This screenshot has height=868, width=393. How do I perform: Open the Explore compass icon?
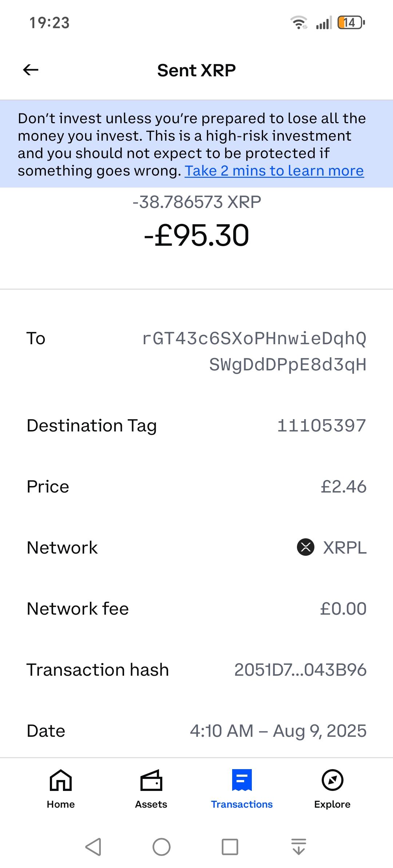point(332,780)
